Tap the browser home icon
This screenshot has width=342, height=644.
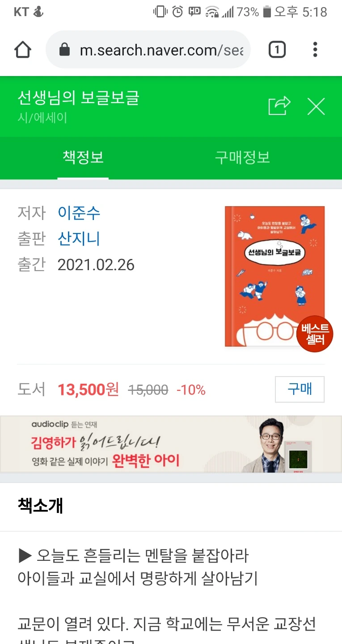pos(23,50)
